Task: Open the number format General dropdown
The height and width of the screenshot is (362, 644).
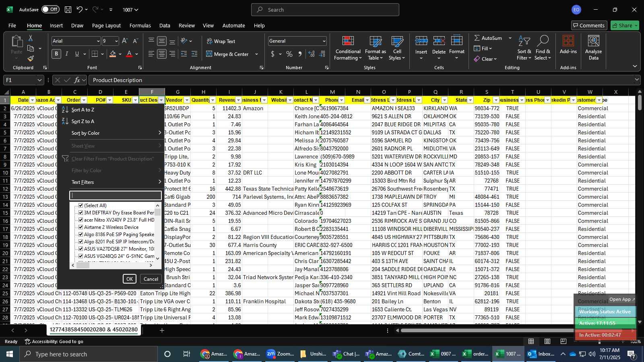Action: click(324, 41)
